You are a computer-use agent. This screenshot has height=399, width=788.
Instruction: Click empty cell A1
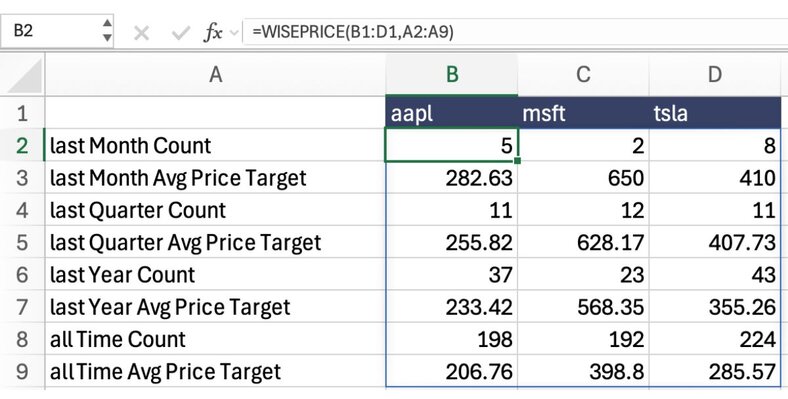(215, 113)
